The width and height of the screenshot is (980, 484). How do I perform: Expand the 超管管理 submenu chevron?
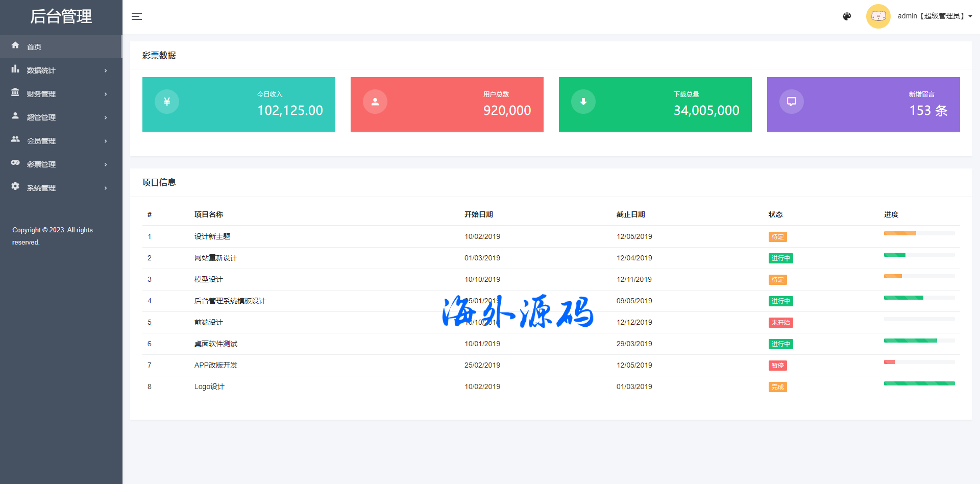tap(106, 117)
